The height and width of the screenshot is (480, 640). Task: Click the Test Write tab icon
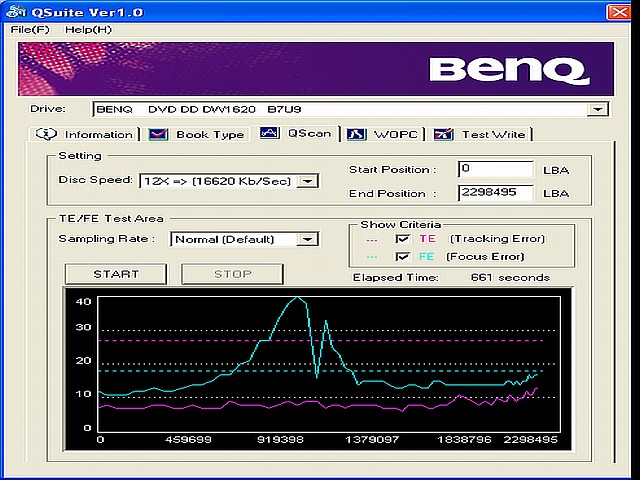tap(444, 134)
